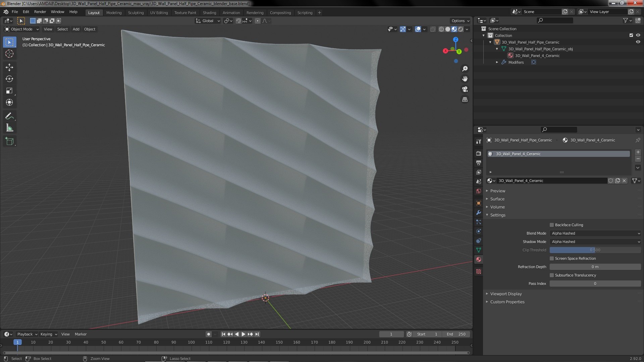
Task: Open the Global transform orientation dropdown
Action: [x=208, y=21]
